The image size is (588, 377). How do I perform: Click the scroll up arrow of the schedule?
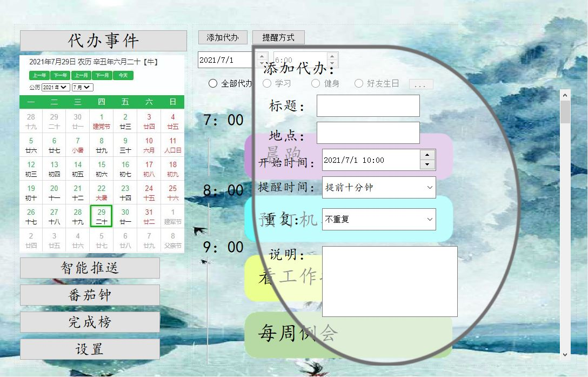tap(565, 95)
